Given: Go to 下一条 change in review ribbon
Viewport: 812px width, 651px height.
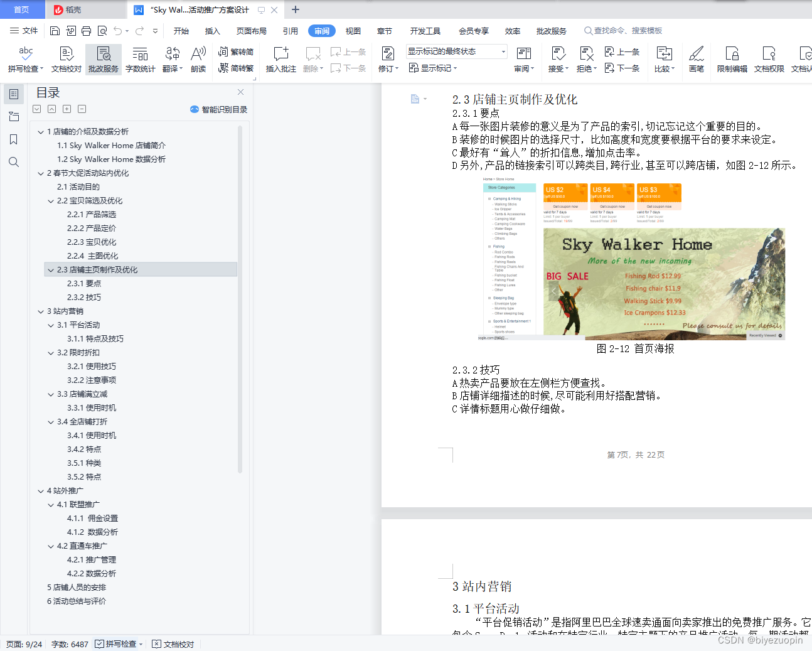Looking at the screenshot, I should [x=622, y=68].
